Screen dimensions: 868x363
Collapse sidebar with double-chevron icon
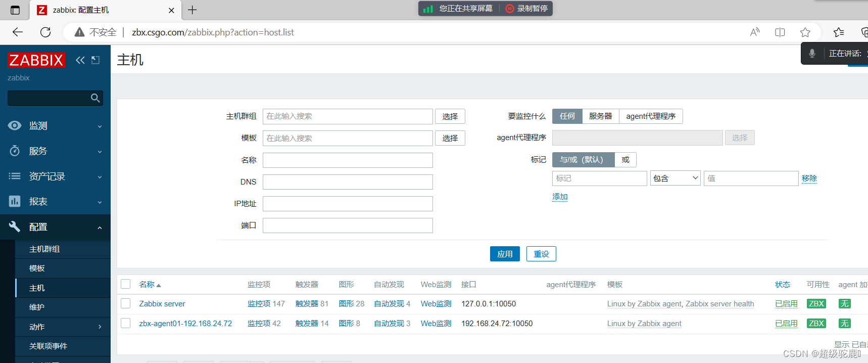pyautogui.click(x=80, y=60)
